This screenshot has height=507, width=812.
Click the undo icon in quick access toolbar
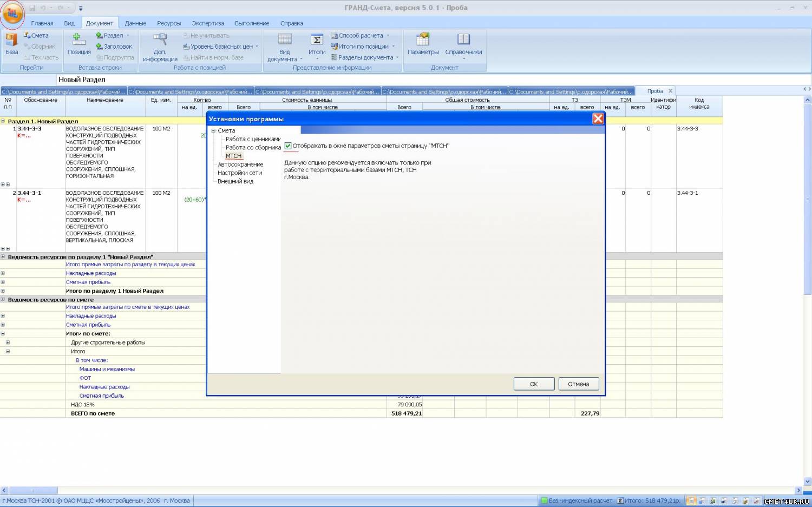(43, 8)
